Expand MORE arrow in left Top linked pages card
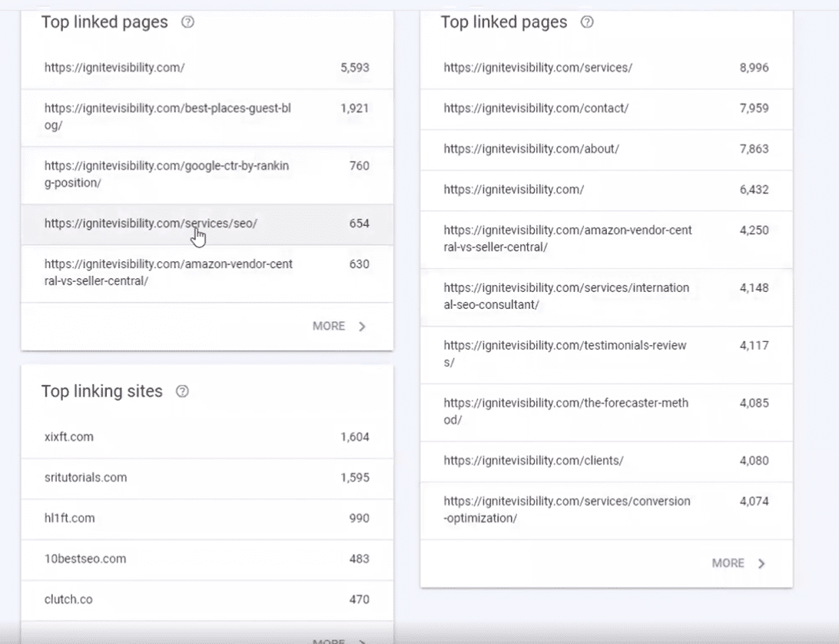The image size is (839, 644). (362, 327)
